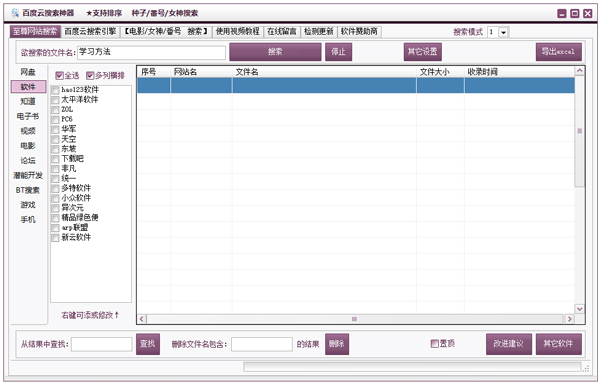Check the 东坡 checkbox
Viewport: 600px width, 383px height.
coord(55,149)
